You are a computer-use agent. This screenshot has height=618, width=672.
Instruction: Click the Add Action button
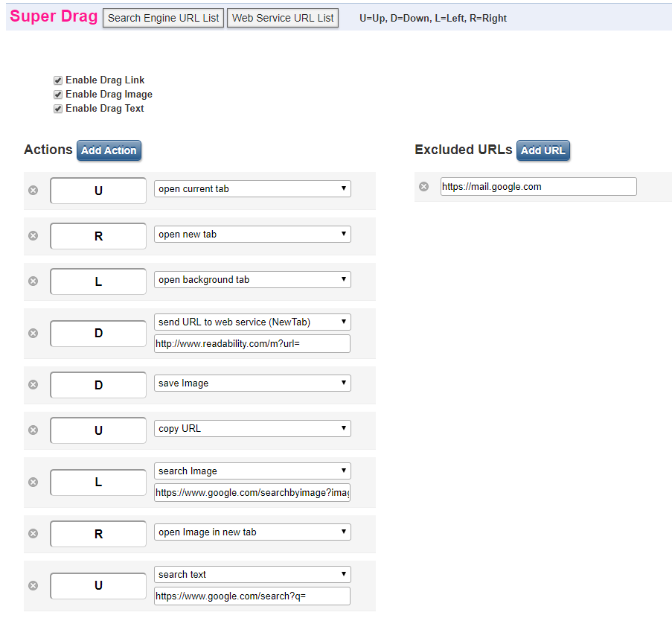click(x=109, y=150)
